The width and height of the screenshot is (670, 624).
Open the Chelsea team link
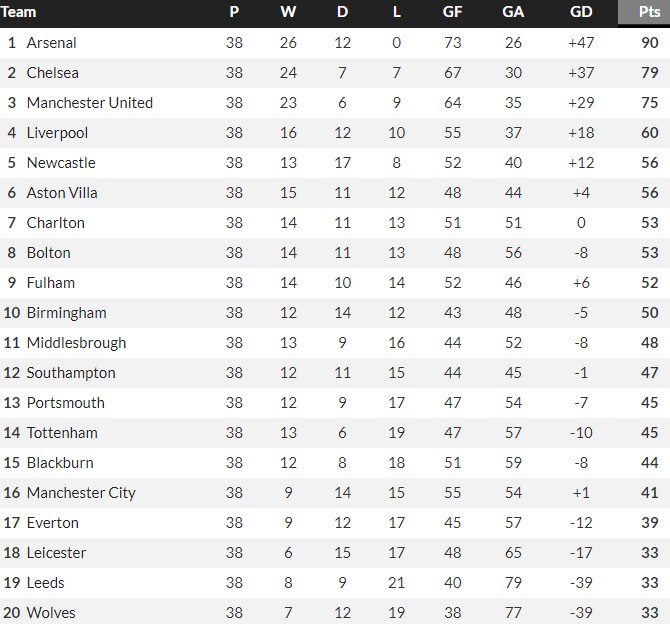point(53,73)
